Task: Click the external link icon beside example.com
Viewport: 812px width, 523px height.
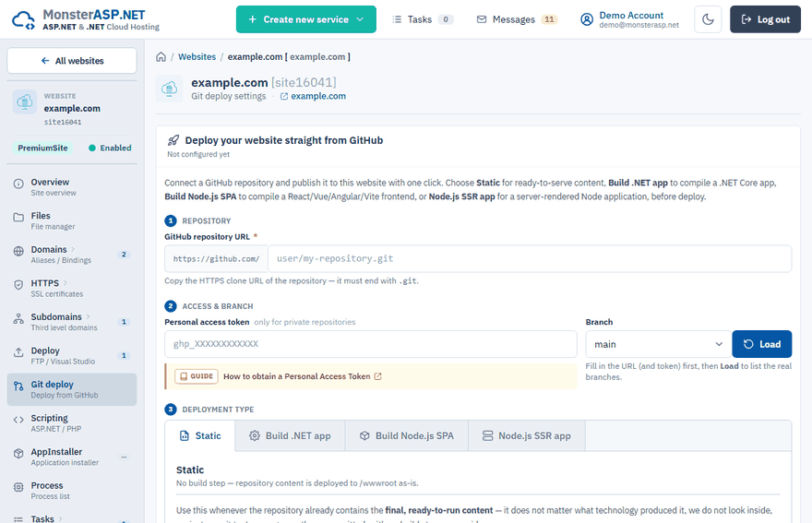Action: click(x=284, y=96)
